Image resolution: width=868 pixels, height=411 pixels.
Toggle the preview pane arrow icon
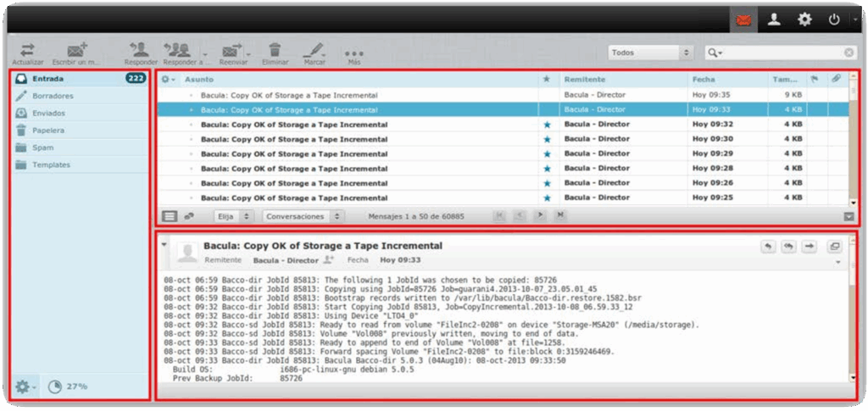click(849, 217)
